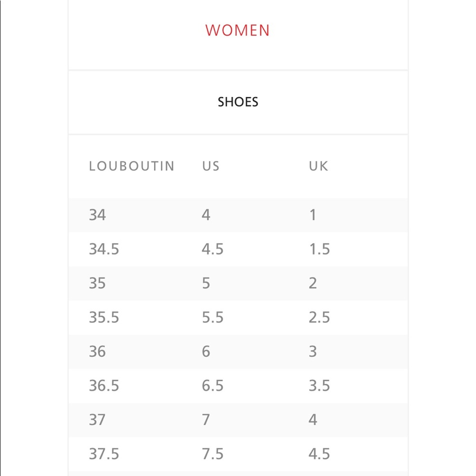Select Louboutin size 36 cell
The height and width of the screenshot is (476, 476).
click(x=98, y=352)
